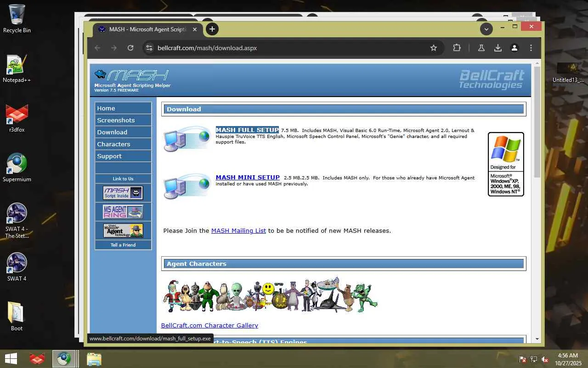This screenshot has width=588, height=368.
Task: Close the MASH browser tab
Action: (x=195, y=29)
